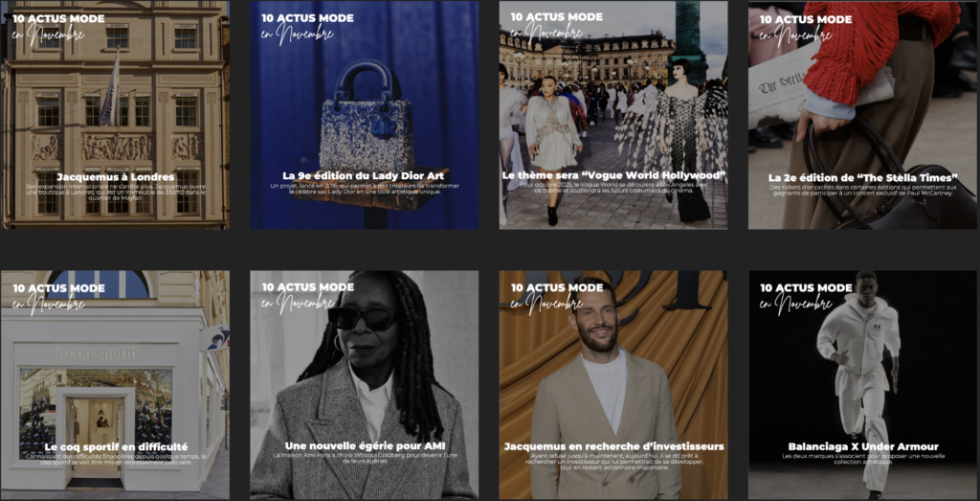Select the nouvelle égérie pour AMI image
The width and height of the screenshot is (980, 501).
point(365,385)
